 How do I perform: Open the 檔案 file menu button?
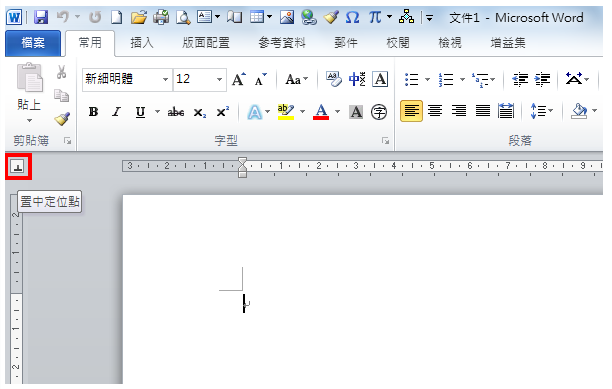[x=33, y=43]
